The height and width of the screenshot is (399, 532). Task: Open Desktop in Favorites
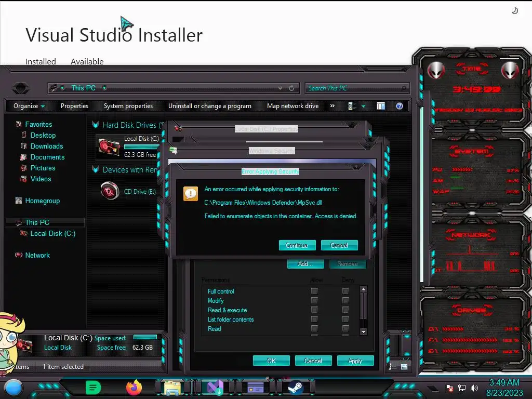click(x=43, y=136)
